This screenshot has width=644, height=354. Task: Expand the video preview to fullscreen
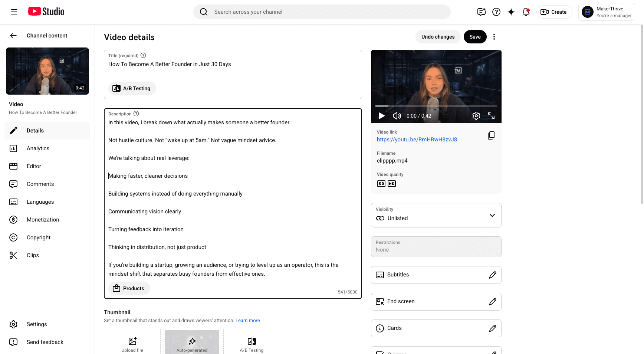pyautogui.click(x=491, y=116)
